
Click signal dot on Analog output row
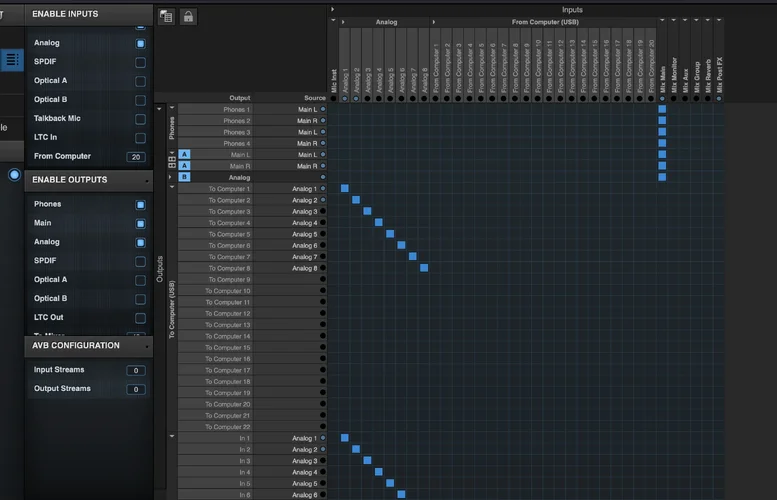[x=323, y=177]
